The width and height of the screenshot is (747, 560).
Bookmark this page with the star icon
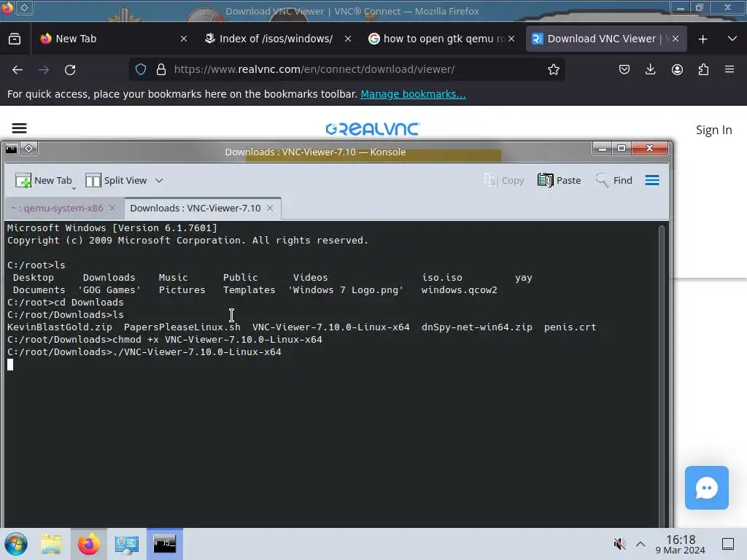(x=553, y=69)
